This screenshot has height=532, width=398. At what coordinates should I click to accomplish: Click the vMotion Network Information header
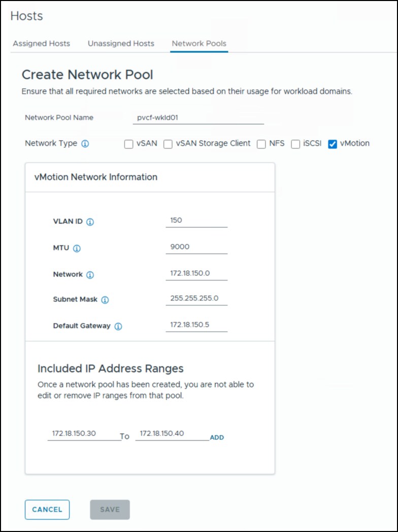(x=96, y=177)
